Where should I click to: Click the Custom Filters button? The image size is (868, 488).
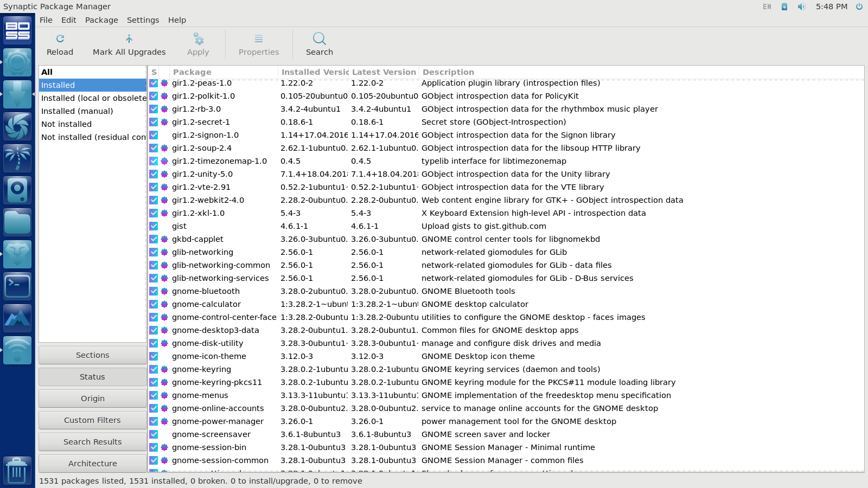(x=92, y=420)
